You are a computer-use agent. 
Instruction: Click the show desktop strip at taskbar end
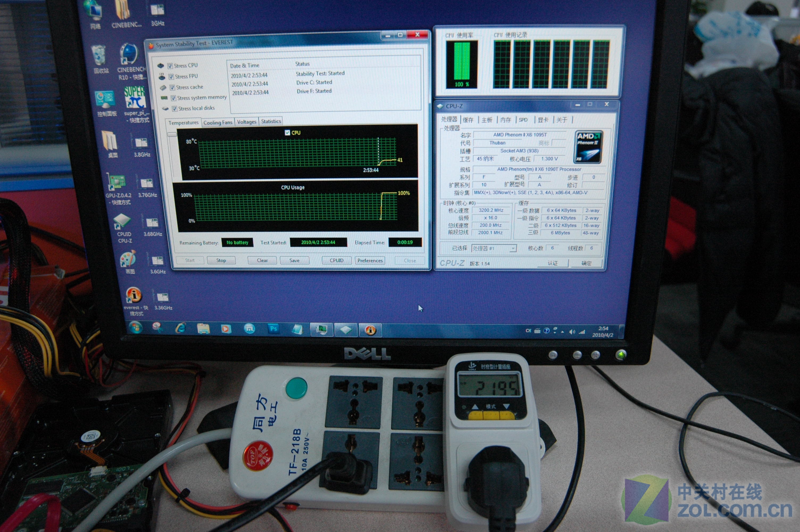(x=621, y=331)
